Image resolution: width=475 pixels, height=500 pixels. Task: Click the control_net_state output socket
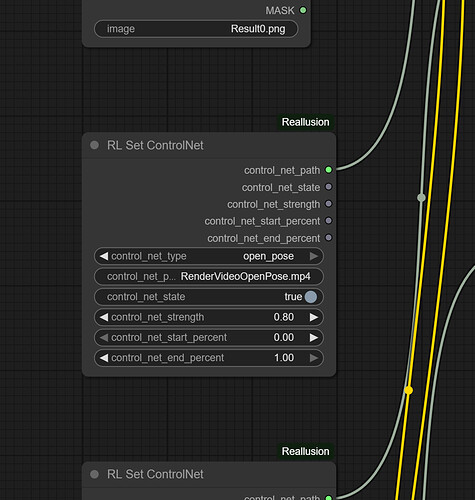[x=328, y=187]
